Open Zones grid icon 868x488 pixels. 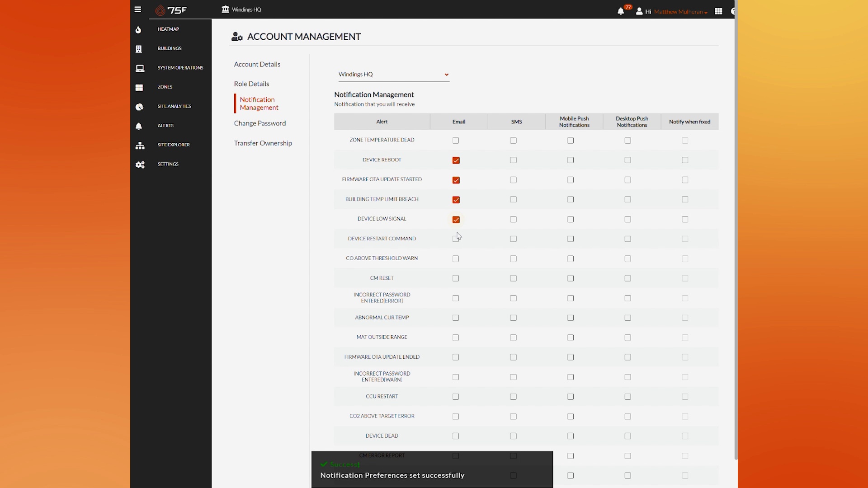click(139, 88)
